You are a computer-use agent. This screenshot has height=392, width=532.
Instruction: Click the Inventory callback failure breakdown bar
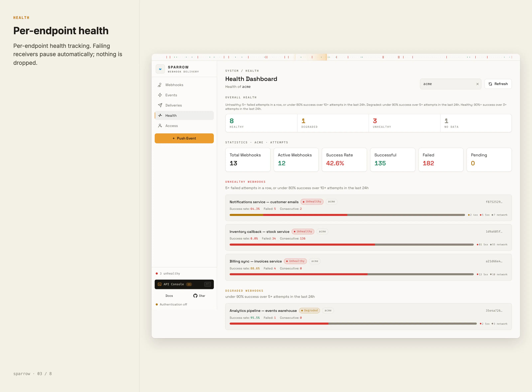click(x=351, y=245)
